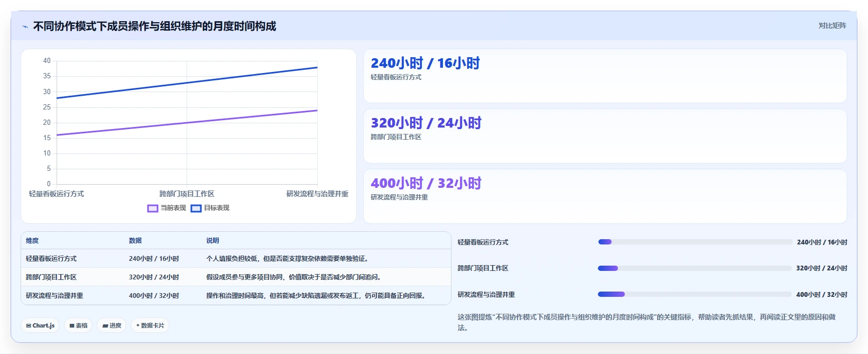Screen dimensions: 868x354
Task: Click the 说明 table column header
Action: click(x=213, y=240)
